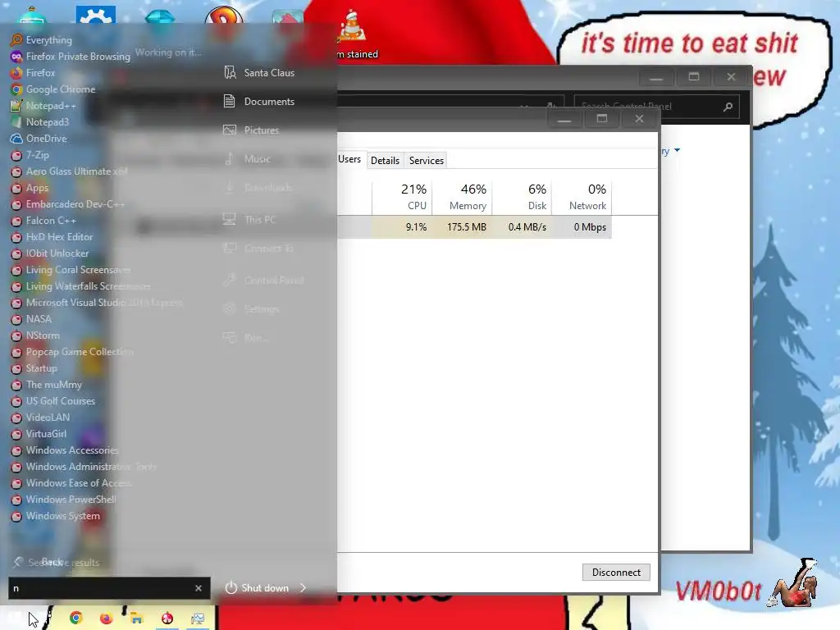
Task: Open the Startup folder
Action: [x=34, y=368]
